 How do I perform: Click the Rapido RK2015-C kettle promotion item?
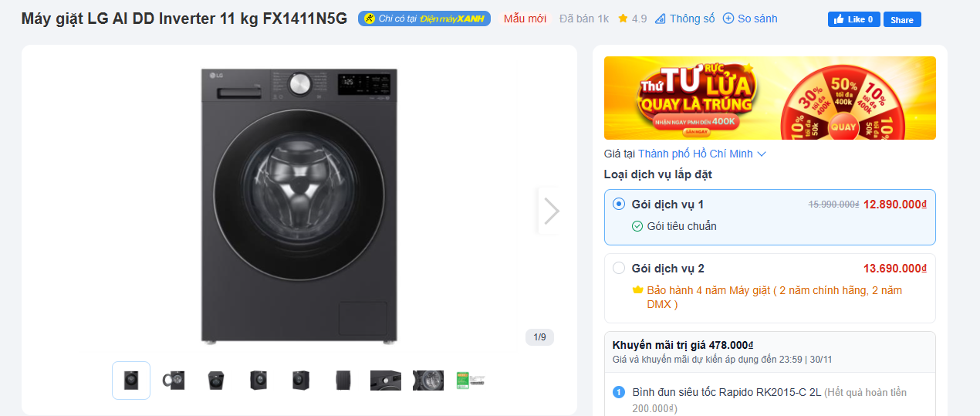(x=726, y=393)
